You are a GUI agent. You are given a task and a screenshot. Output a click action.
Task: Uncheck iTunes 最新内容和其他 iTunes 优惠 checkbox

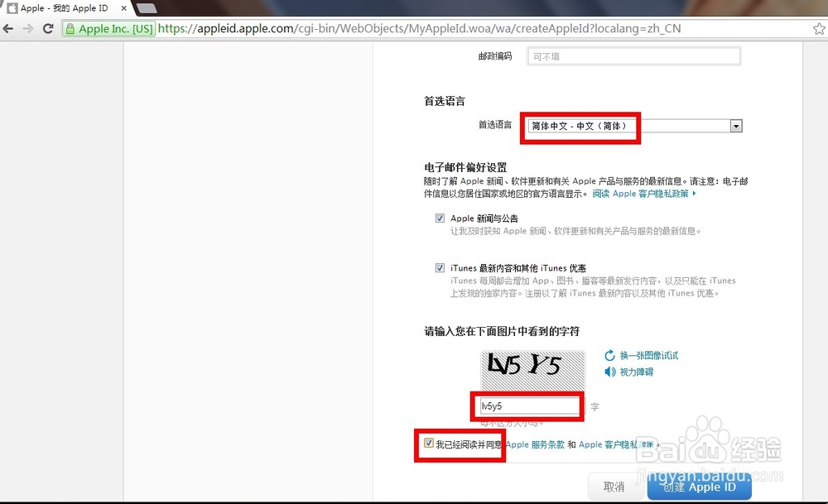pos(440,267)
